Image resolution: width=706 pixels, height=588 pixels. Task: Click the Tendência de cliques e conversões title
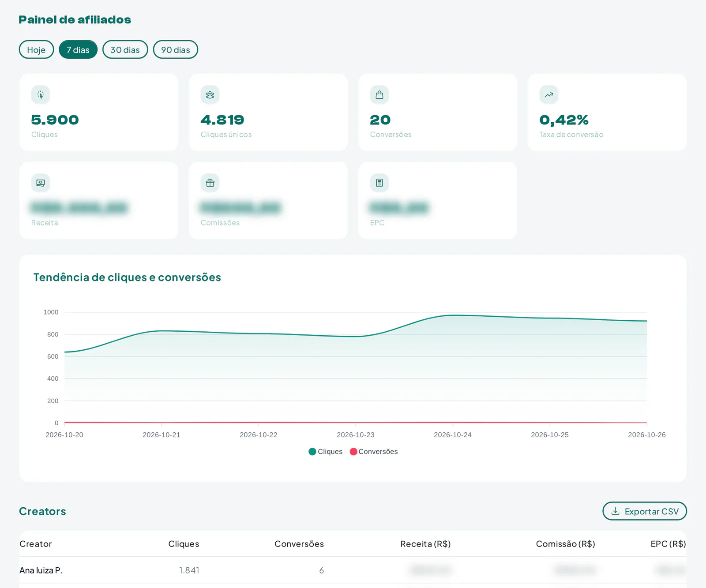click(x=127, y=277)
